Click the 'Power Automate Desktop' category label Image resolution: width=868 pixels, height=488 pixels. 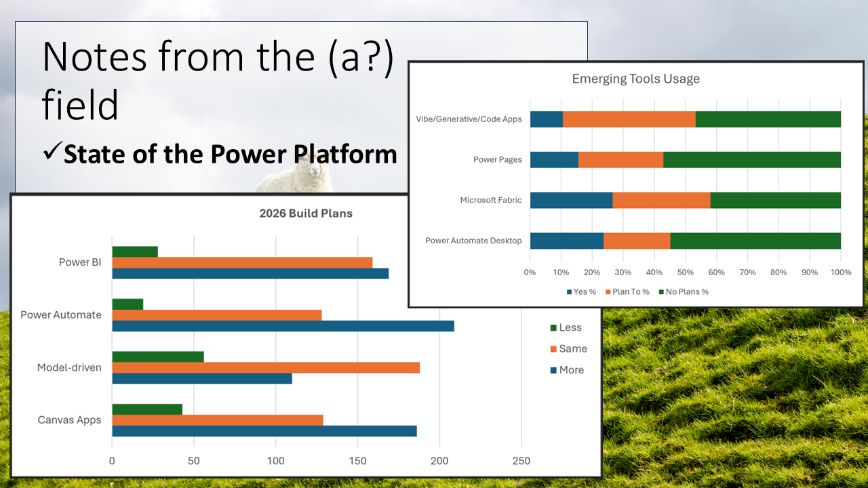[x=473, y=241]
